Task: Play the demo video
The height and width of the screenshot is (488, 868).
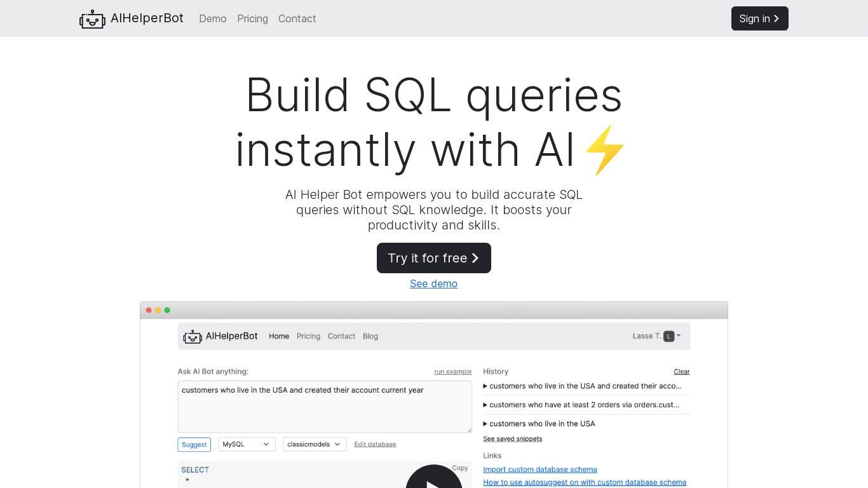Action: pyautogui.click(x=434, y=478)
